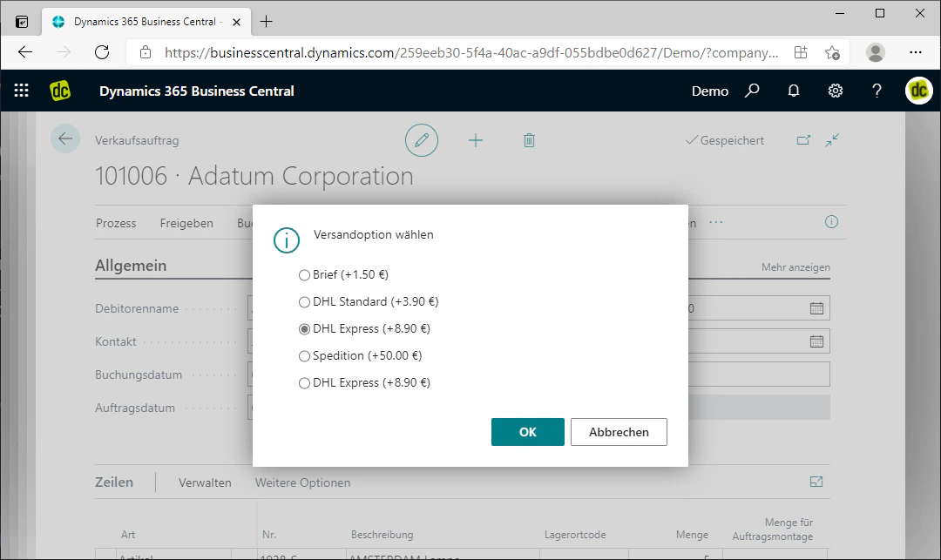Image resolution: width=941 pixels, height=560 pixels.
Task: Create new order with plus icon
Action: coord(476,140)
